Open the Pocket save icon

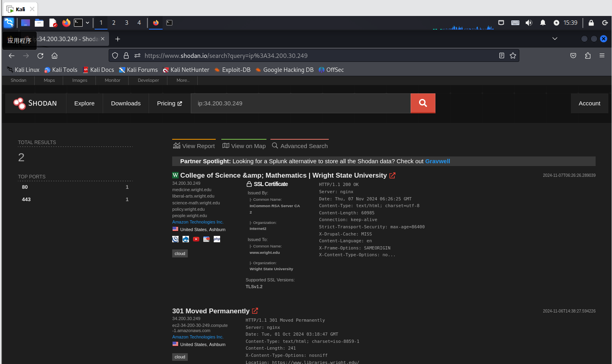click(573, 56)
